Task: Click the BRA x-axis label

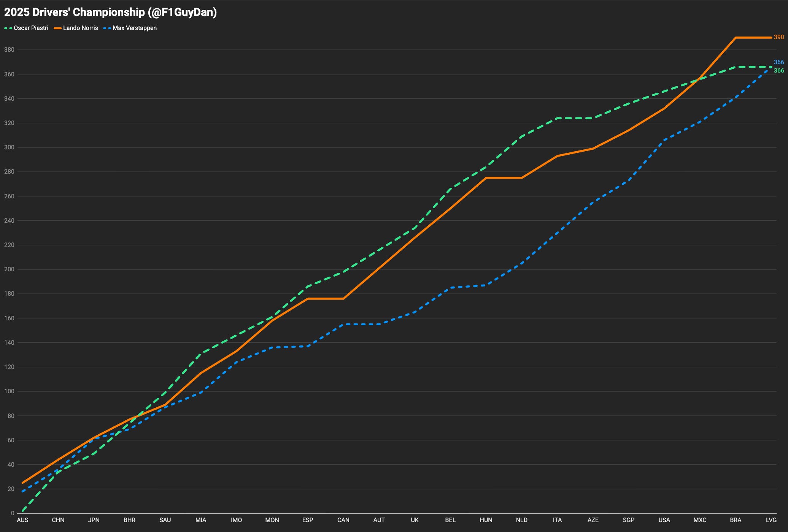Action: click(736, 520)
